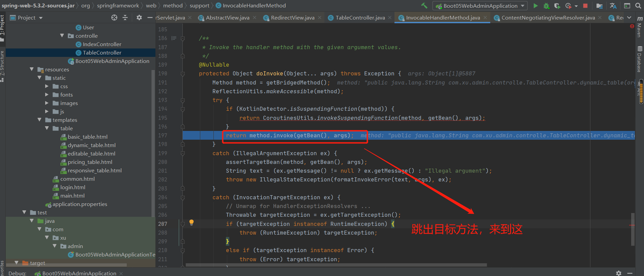Collapse the target folder

(17, 263)
